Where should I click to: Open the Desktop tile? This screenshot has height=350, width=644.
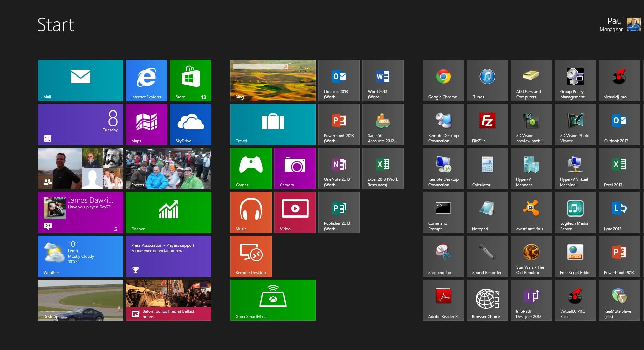80,300
